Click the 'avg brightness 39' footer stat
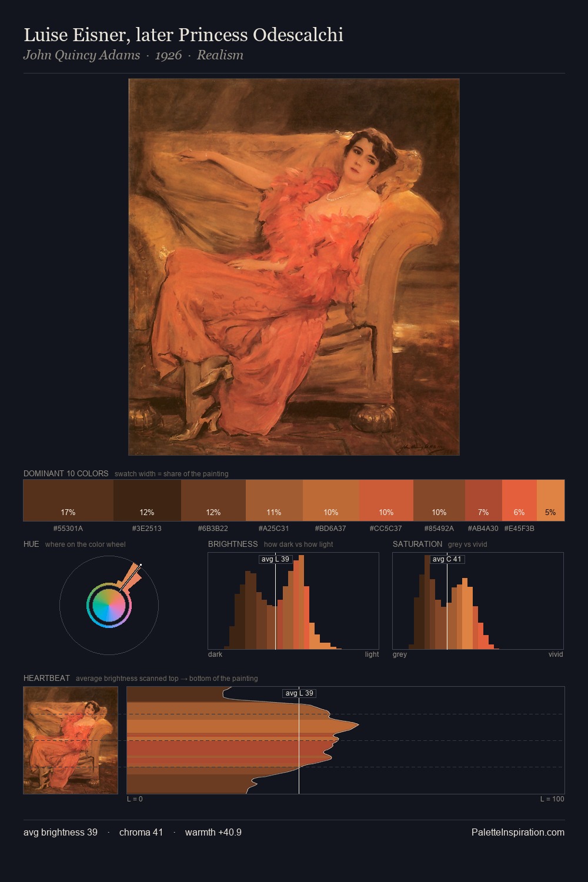The width and height of the screenshot is (588, 882). [x=61, y=832]
